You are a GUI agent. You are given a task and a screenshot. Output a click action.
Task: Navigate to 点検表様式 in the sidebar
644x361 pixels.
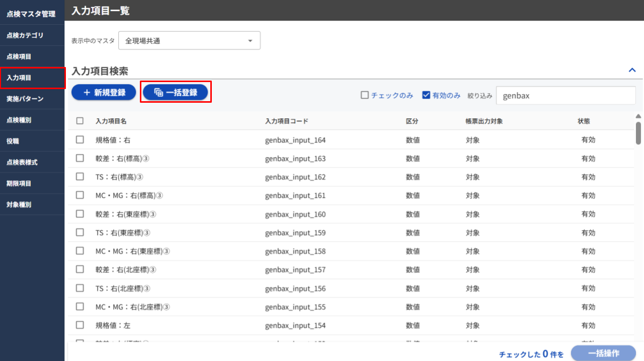coord(32,162)
